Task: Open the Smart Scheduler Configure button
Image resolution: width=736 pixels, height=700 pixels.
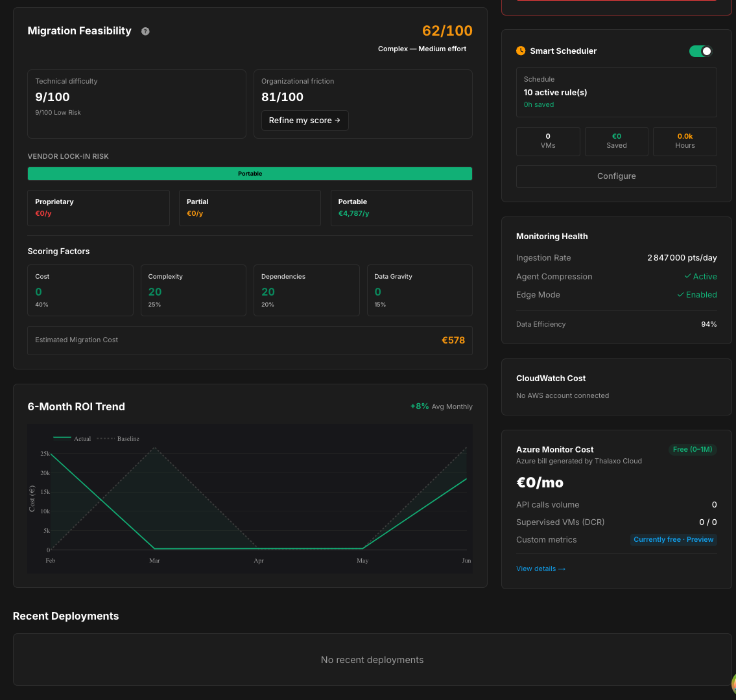Action: click(616, 176)
